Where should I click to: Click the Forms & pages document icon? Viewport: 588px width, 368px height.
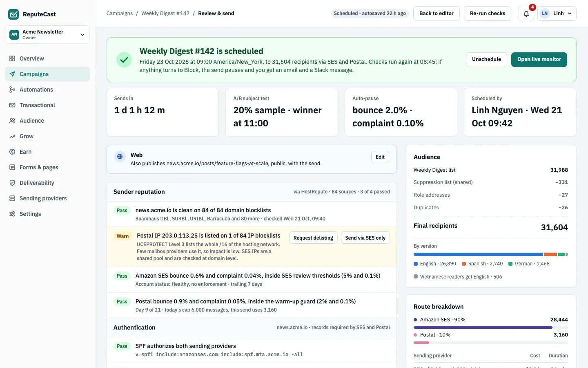pyautogui.click(x=12, y=167)
